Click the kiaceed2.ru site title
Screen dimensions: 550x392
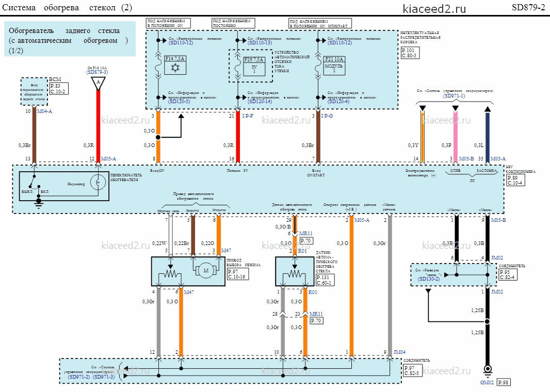(x=434, y=8)
